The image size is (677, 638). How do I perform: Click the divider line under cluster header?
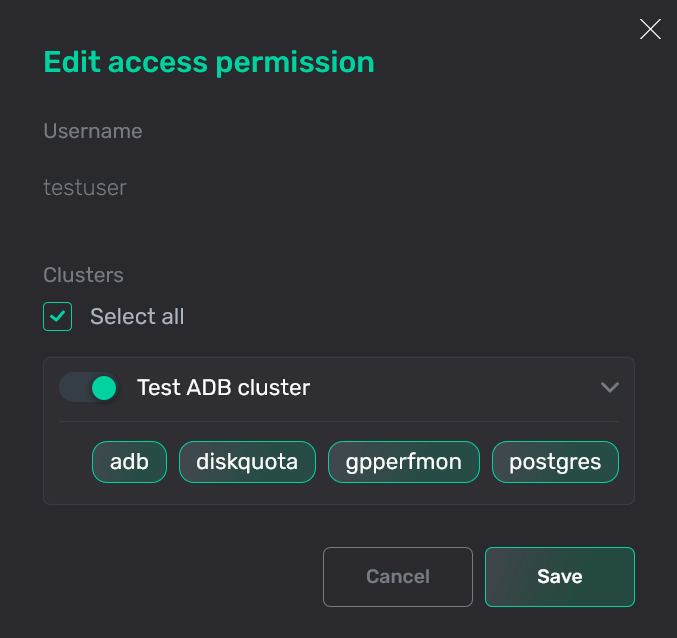pyautogui.click(x=339, y=421)
